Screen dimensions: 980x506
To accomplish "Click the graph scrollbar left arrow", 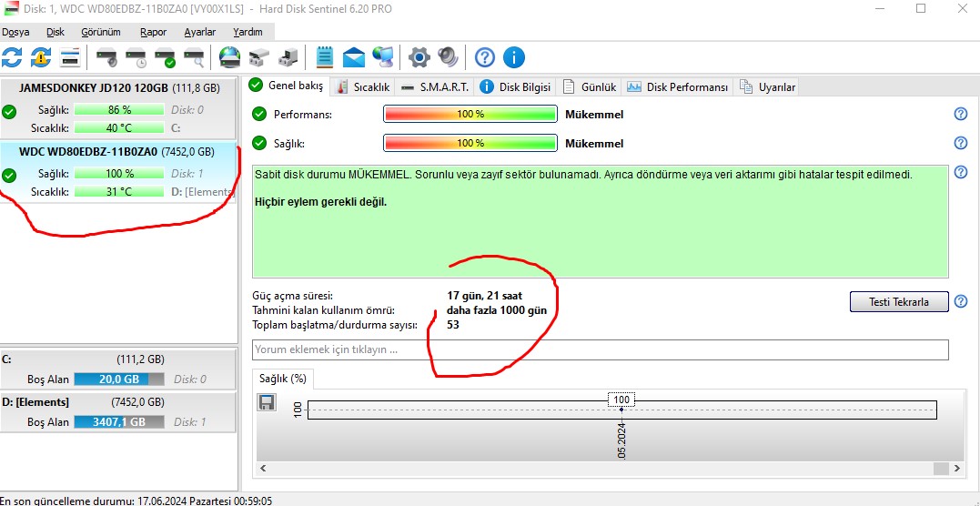I will pos(263,468).
